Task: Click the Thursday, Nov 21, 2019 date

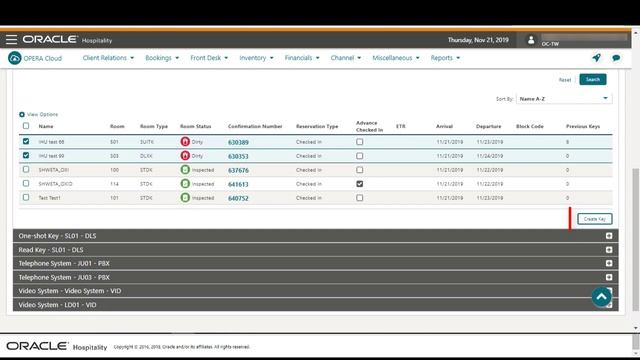Action: point(478,40)
